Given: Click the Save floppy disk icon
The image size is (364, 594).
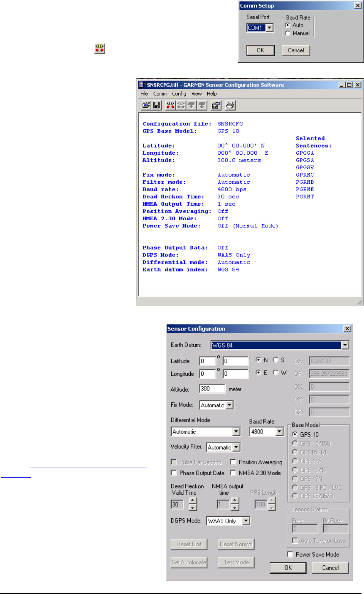Looking at the screenshot, I should click(157, 106).
